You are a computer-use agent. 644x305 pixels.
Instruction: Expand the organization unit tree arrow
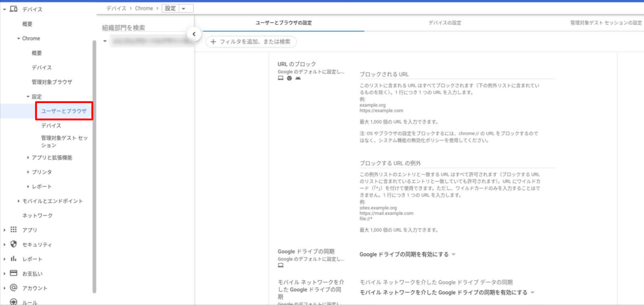[x=105, y=41]
